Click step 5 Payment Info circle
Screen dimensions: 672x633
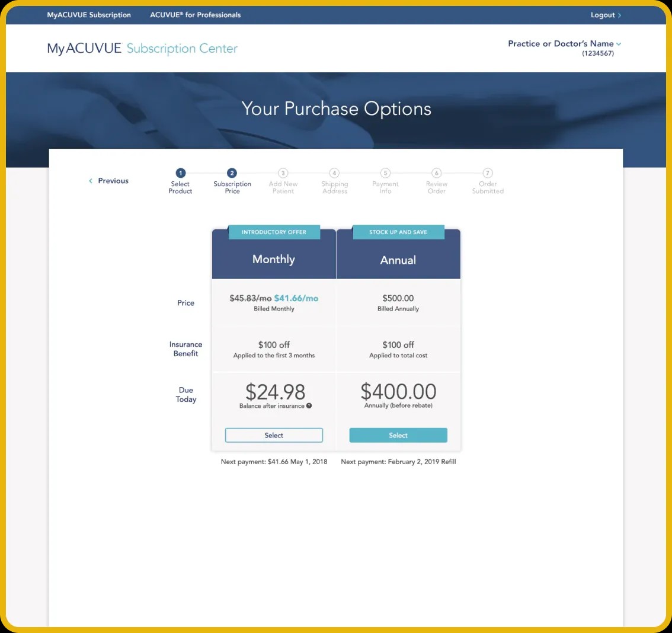tap(385, 174)
